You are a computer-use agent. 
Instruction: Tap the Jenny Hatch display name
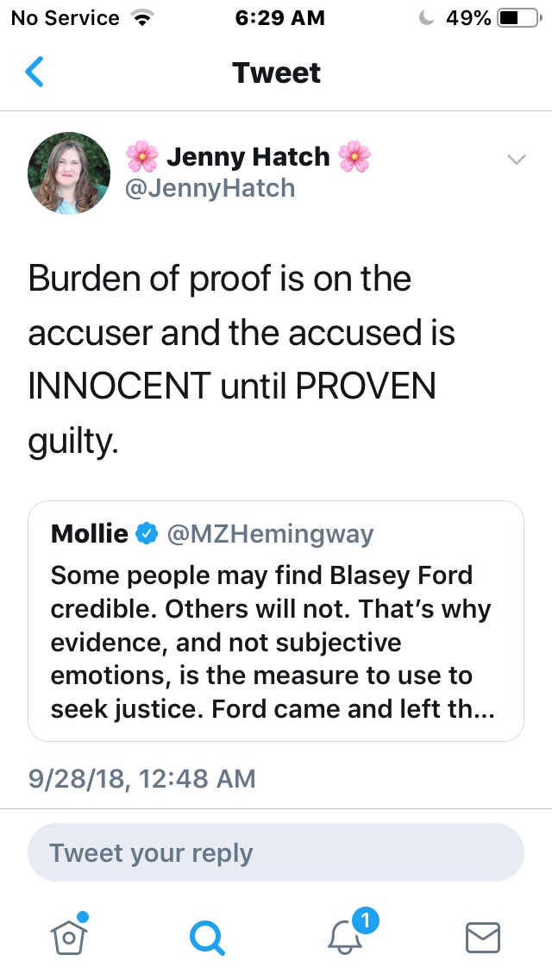click(x=248, y=157)
